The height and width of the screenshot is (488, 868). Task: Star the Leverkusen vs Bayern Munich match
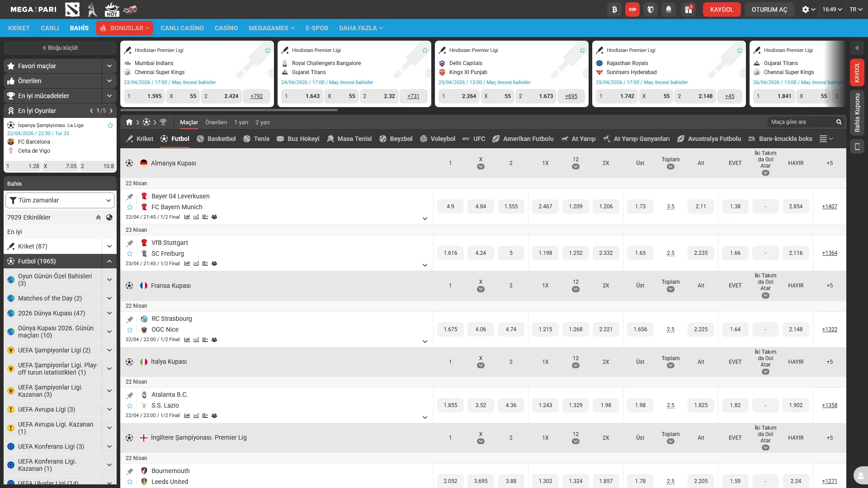point(130,207)
